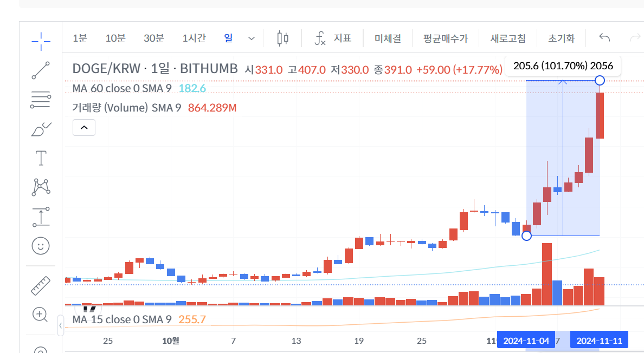The height and width of the screenshot is (353, 644).
Task: Select the crosshair cursor tool
Action: tap(41, 41)
